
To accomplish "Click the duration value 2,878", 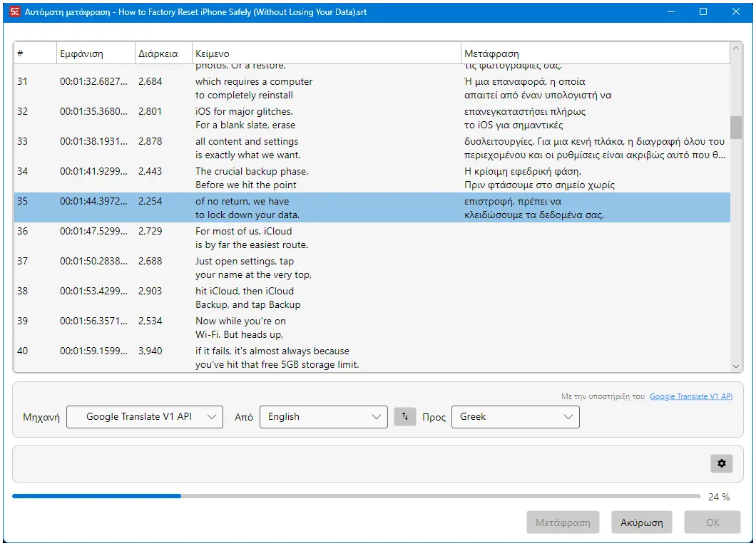I will click(x=150, y=141).
